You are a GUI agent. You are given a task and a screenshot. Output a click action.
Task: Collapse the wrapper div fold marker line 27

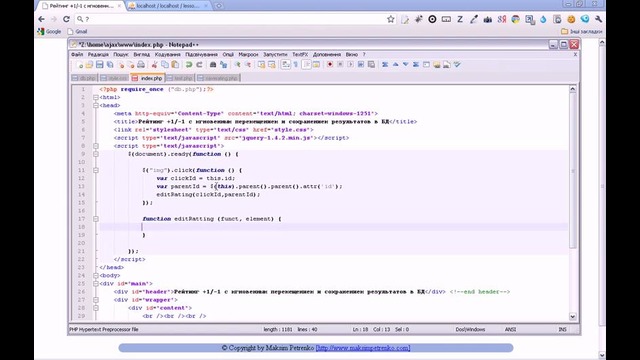(96, 300)
